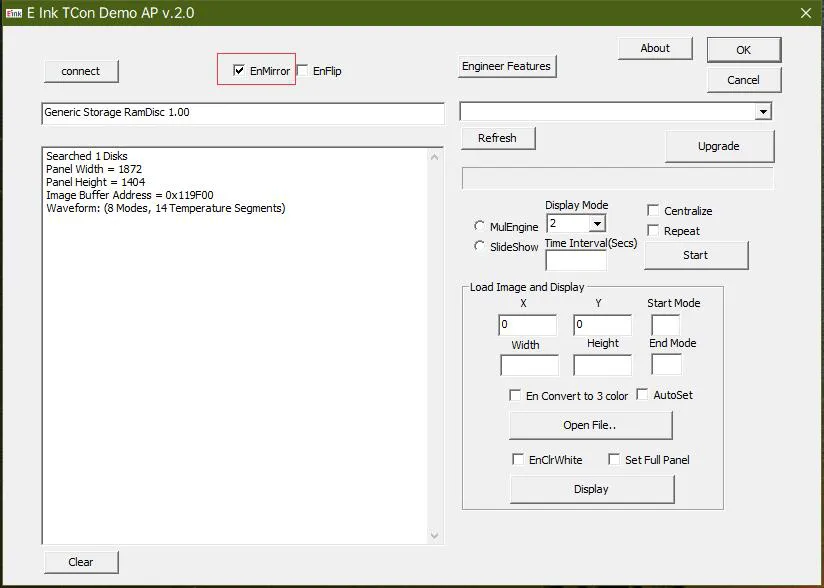Viewport: 824px width, 588px height.
Task: Click Open File.. to load image
Action: pyautogui.click(x=590, y=425)
